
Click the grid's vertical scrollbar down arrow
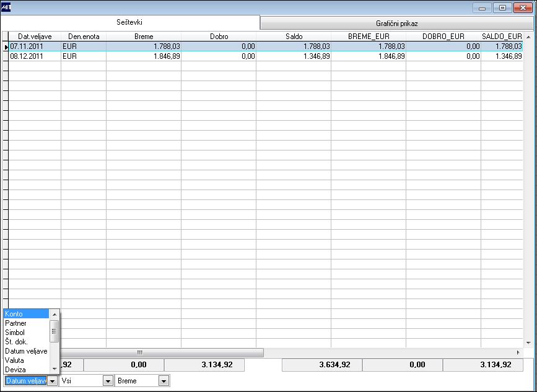point(528,342)
